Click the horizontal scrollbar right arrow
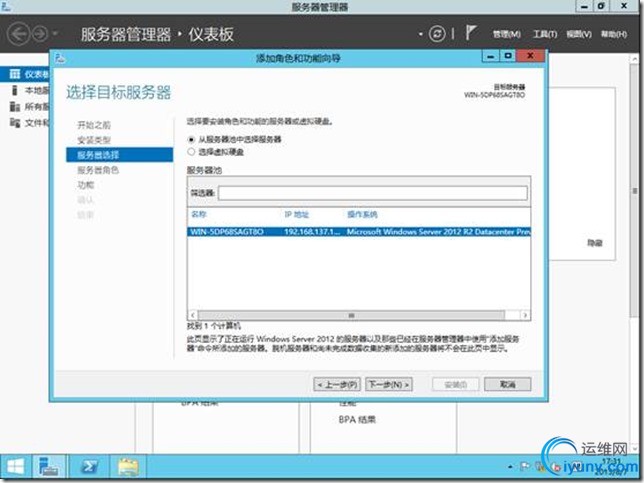The width and height of the screenshot is (644, 483). pyautogui.click(x=525, y=315)
